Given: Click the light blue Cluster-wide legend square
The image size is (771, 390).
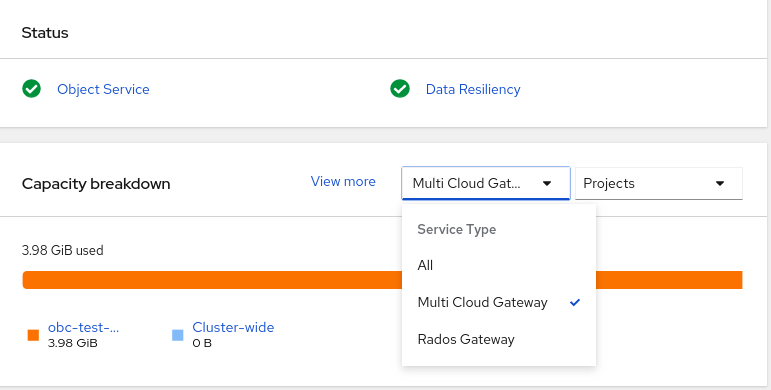Looking at the screenshot, I should pos(178,335).
